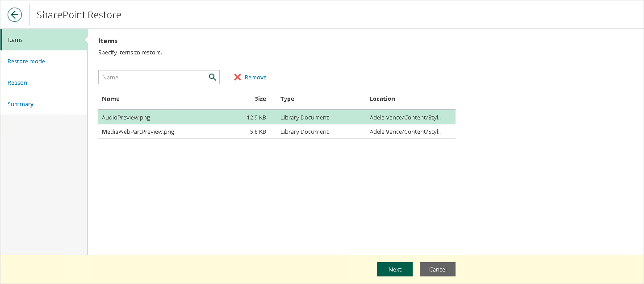Click the search magnifier icon
Image resolution: width=644 pixels, height=284 pixels.
(x=213, y=77)
